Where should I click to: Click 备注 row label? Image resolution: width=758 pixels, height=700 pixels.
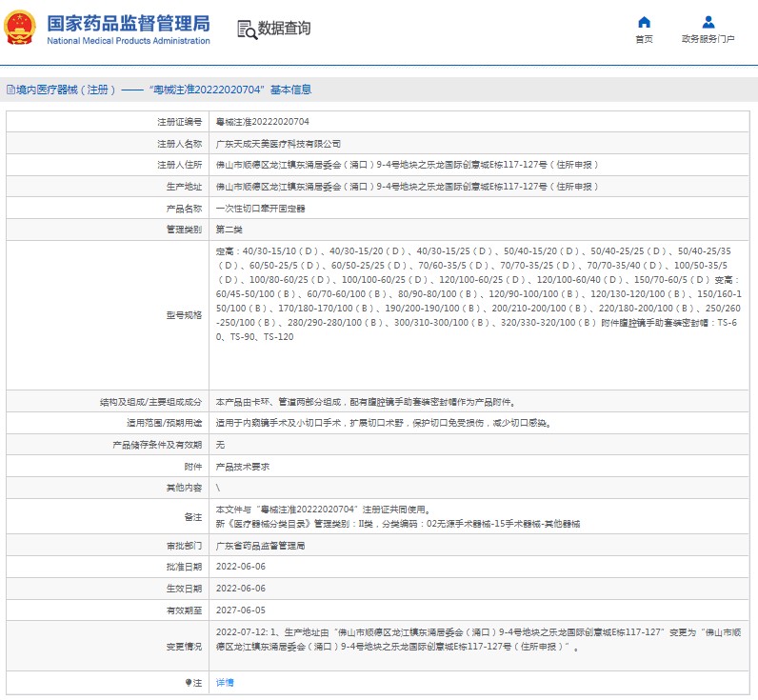193,517
